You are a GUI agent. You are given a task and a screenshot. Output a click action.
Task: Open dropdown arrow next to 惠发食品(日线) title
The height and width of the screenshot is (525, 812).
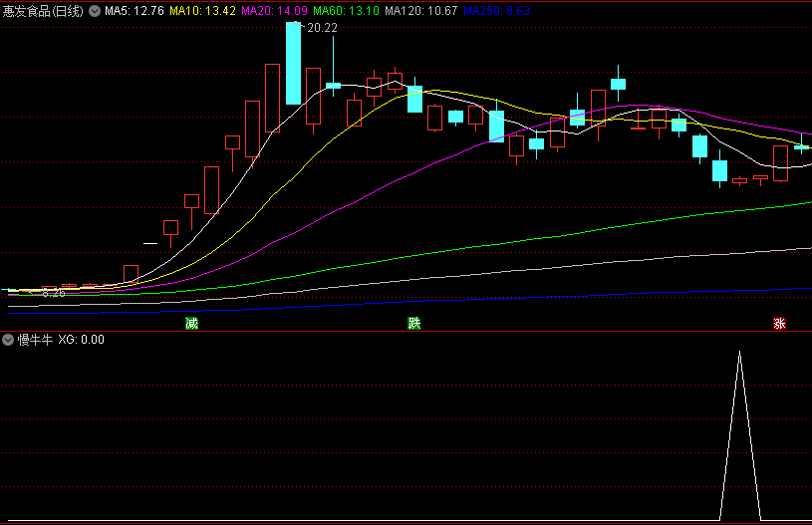(95, 11)
